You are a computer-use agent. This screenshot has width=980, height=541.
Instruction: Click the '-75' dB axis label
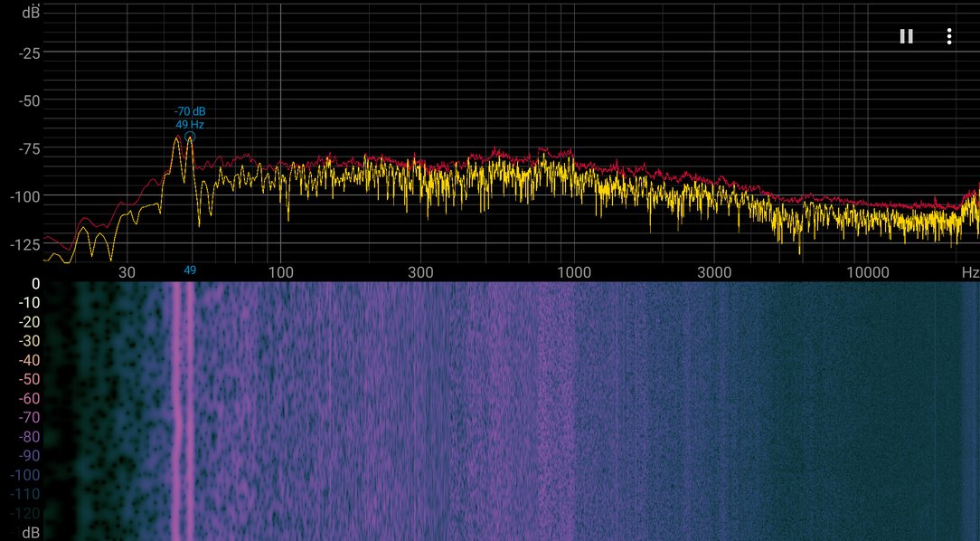[x=29, y=149]
